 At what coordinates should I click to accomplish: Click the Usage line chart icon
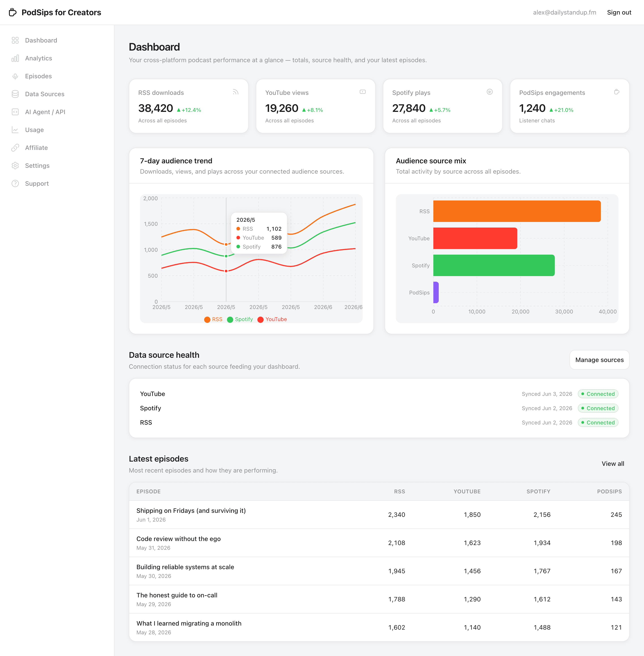[x=15, y=130]
